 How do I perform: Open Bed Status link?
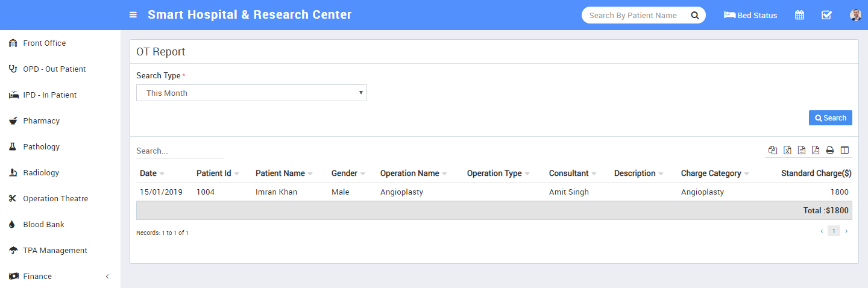pyautogui.click(x=750, y=15)
